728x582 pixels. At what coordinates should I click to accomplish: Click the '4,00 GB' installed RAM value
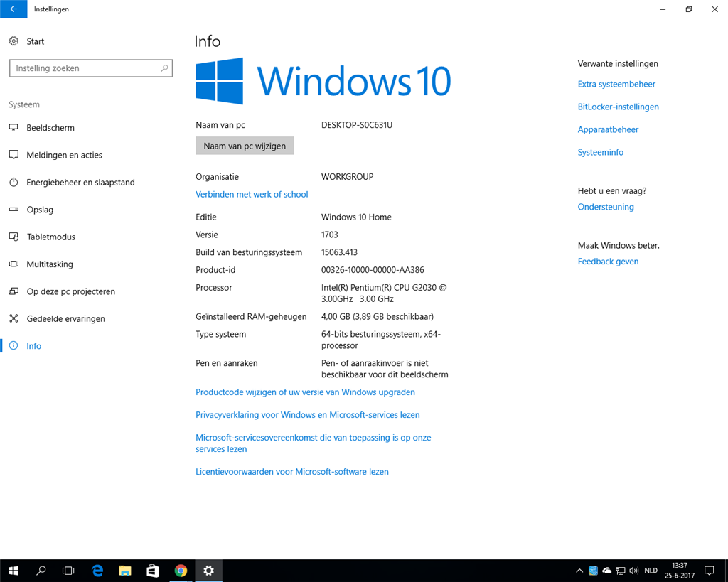point(377,316)
